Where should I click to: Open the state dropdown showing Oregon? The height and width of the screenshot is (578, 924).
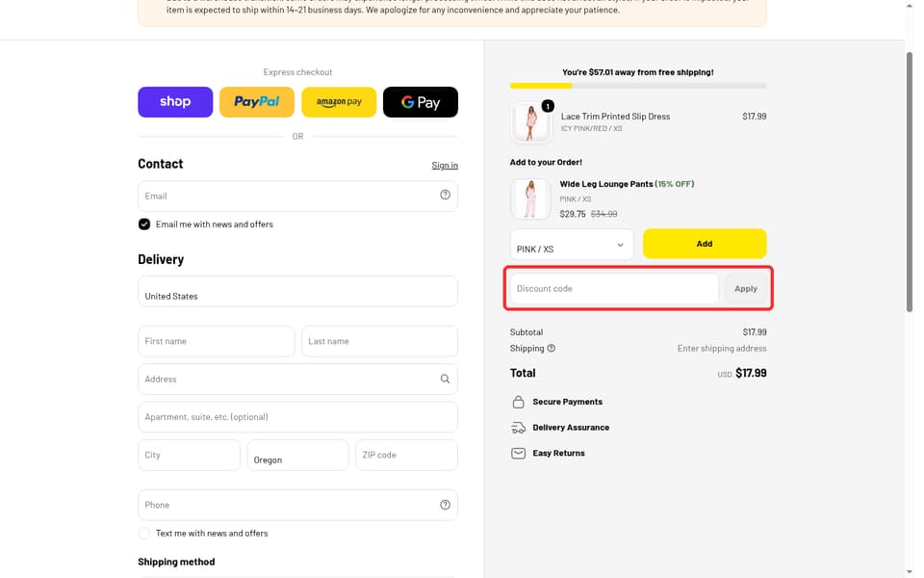tap(297, 455)
